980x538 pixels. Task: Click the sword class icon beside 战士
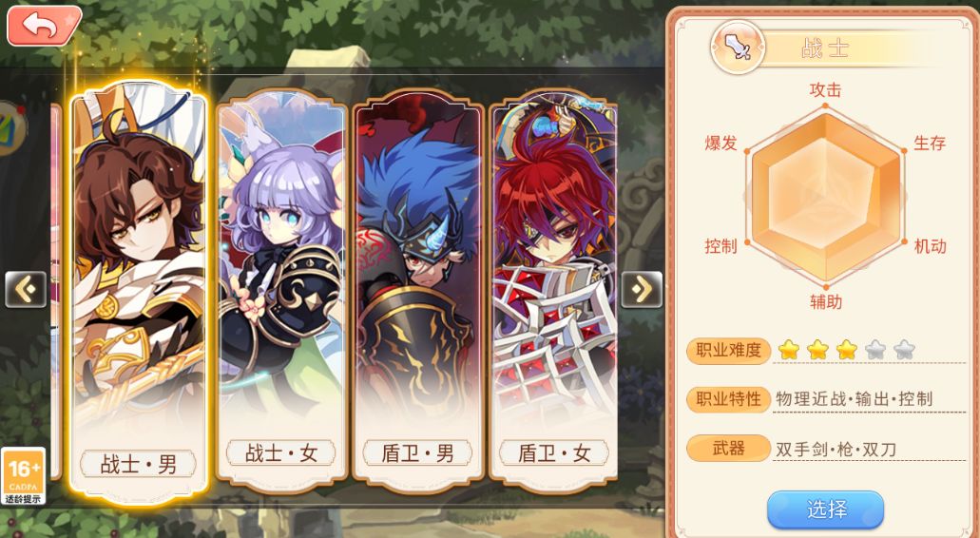pyautogui.click(x=739, y=48)
